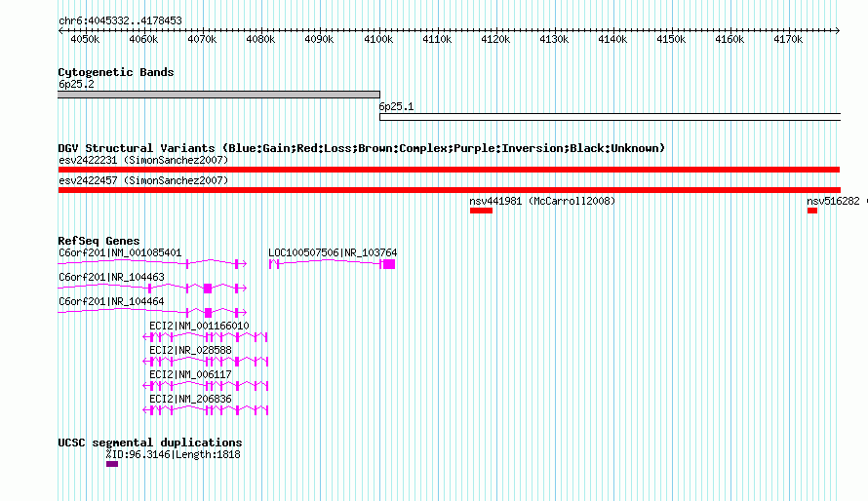The image size is (868, 501).
Task: Click the ECI2|NM_206836 text label
Action: 190,399
